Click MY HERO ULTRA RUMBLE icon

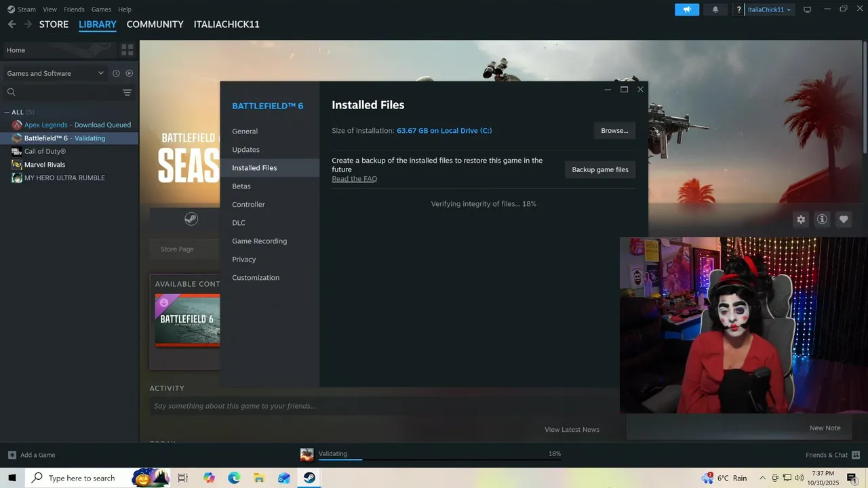[x=17, y=178]
